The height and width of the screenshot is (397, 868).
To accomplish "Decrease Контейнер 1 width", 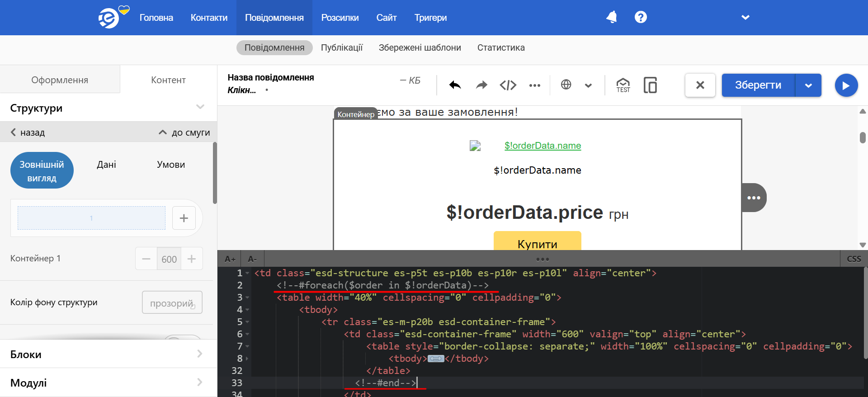I will (146, 259).
